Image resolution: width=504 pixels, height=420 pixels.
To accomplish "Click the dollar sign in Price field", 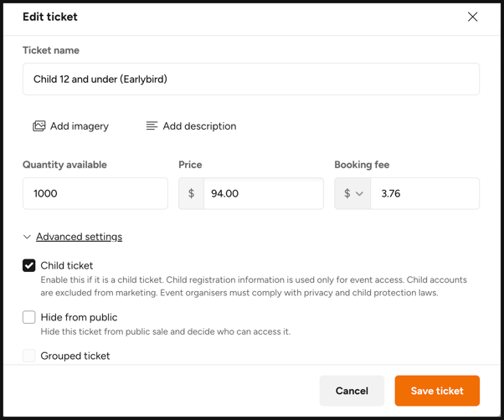I will click(x=191, y=193).
